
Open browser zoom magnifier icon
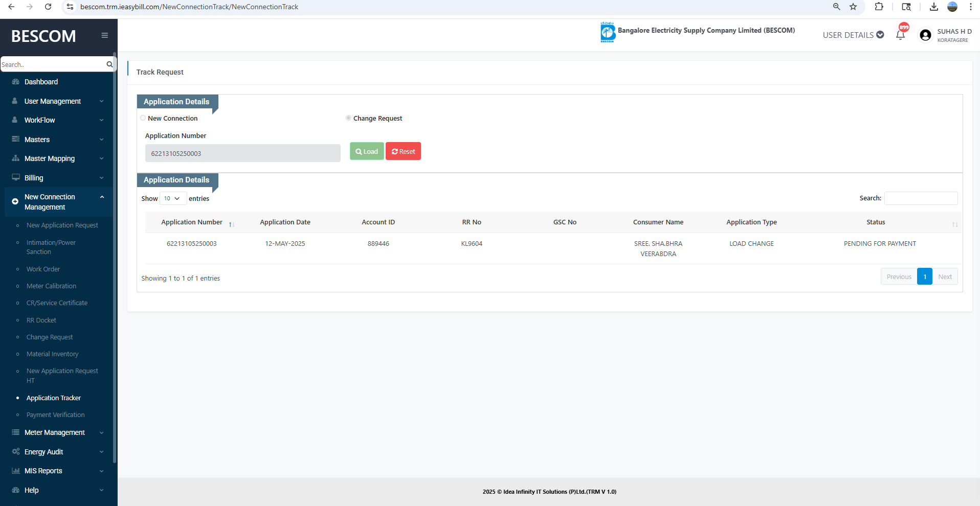837,7
